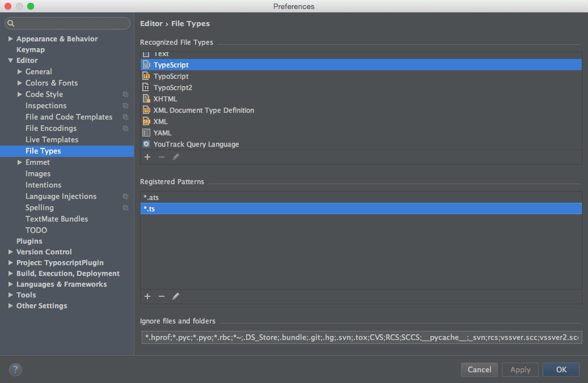
Task: Click the YouTrack Query Language icon
Action: click(147, 144)
